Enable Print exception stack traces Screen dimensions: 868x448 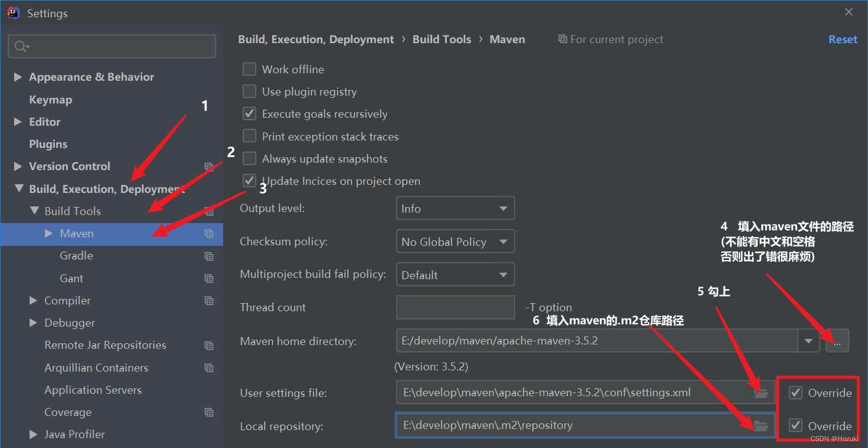tap(249, 136)
